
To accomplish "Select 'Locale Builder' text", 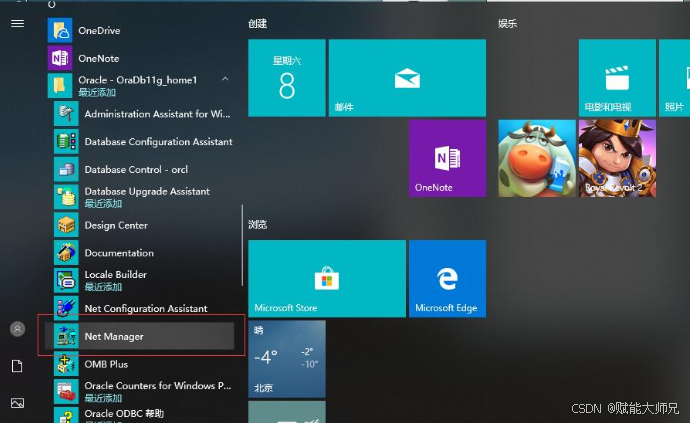I will pos(115,274).
